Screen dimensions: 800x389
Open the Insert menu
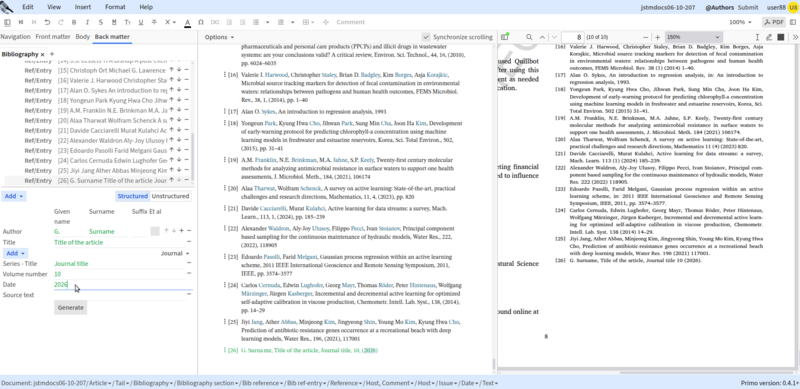(83, 7)
